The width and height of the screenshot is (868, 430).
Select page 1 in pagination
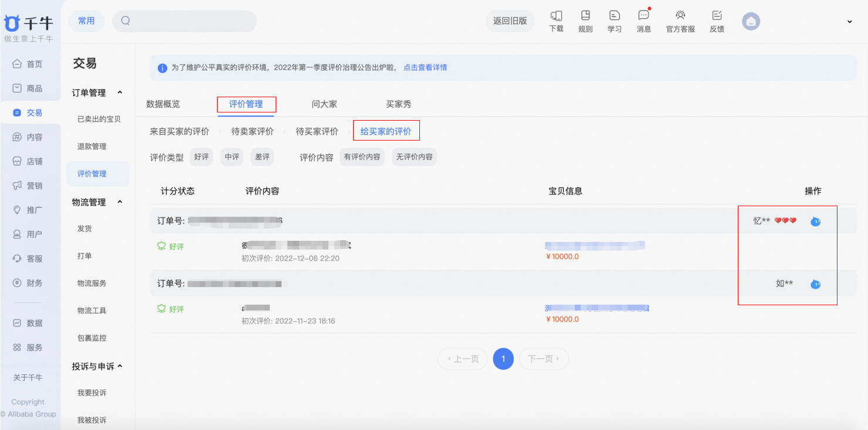coord(503,359)
